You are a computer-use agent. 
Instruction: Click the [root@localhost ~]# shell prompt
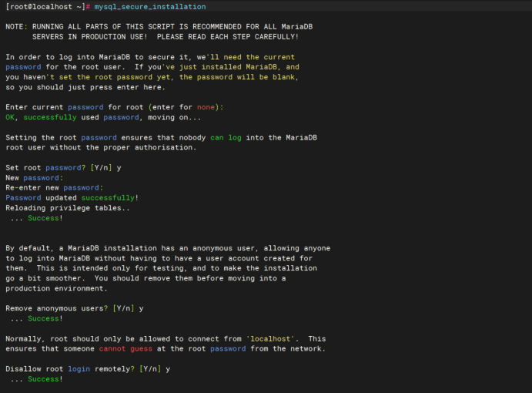48,7
